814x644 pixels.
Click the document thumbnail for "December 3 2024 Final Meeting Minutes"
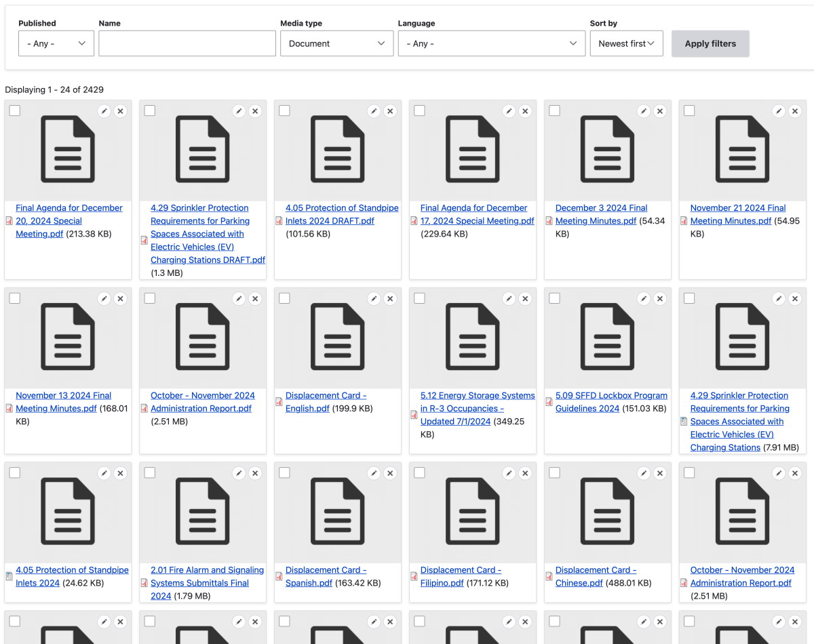pyautogui.click(x=607, y=150)
